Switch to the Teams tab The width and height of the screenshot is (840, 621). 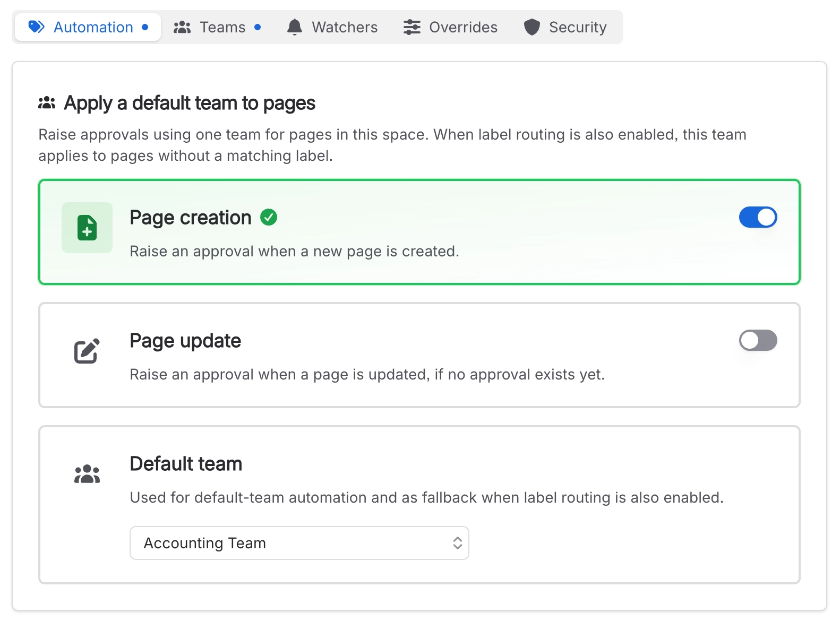(217, 27)
